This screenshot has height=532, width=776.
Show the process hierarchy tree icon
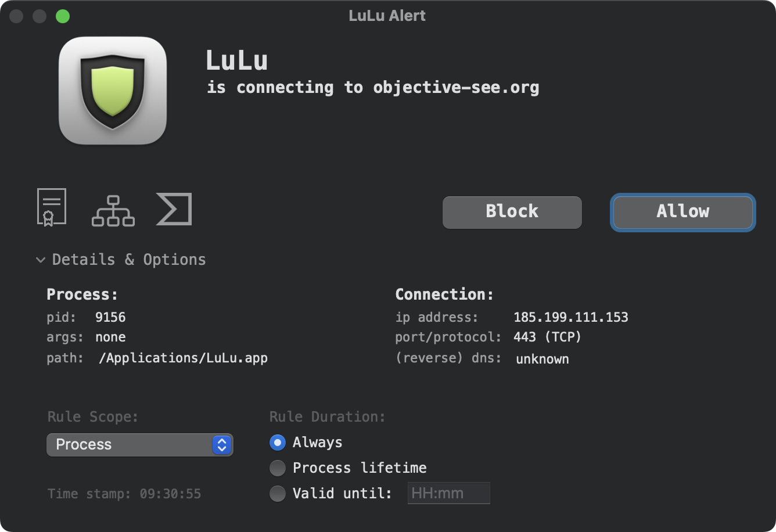coord(113,210)
